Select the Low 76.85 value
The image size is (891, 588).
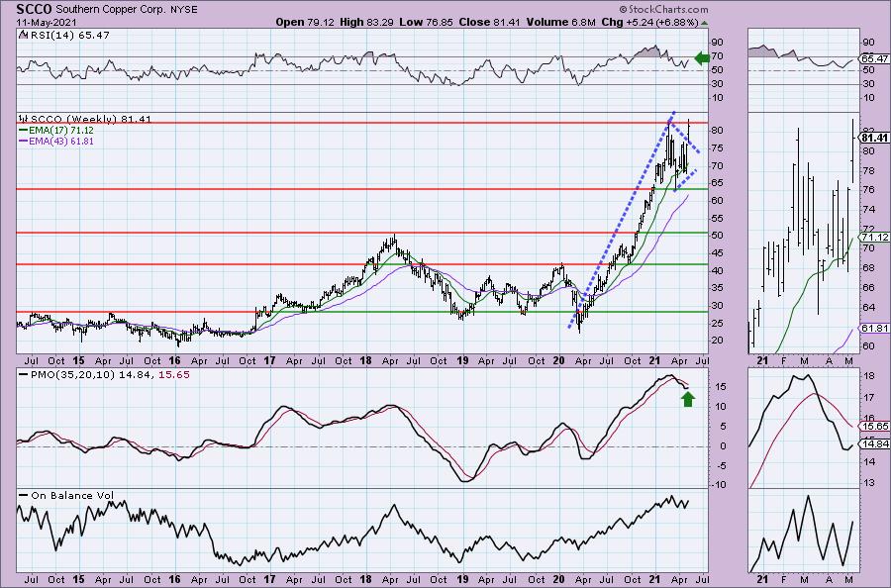click(x=426, y=22)
